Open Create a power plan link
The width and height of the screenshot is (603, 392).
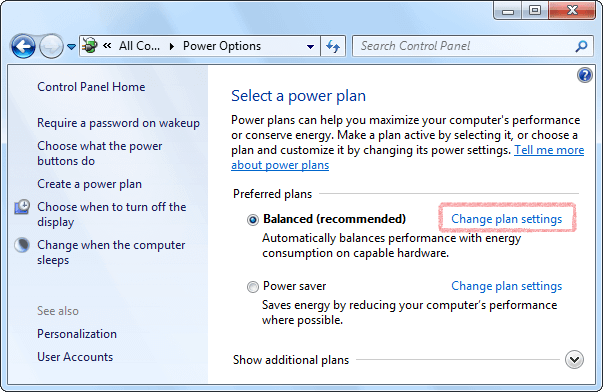[90, 184]
